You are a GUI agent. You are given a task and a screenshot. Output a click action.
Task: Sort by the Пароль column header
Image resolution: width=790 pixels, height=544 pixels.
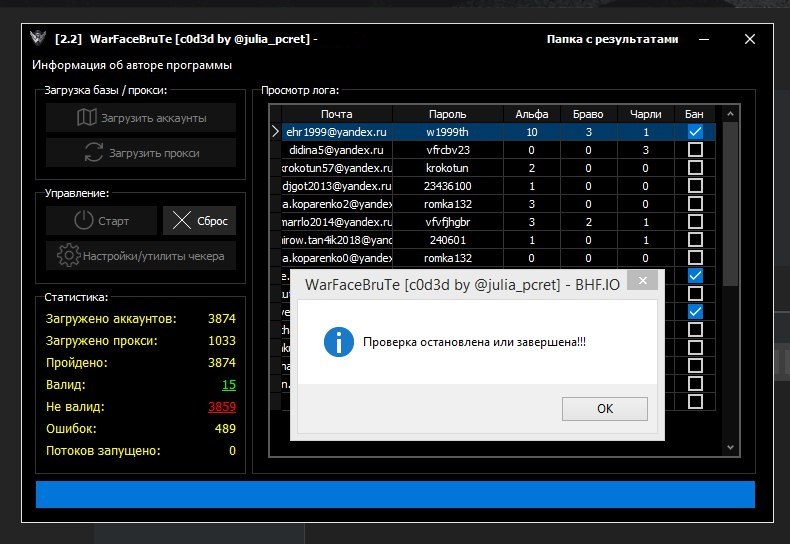pos(447,114)
